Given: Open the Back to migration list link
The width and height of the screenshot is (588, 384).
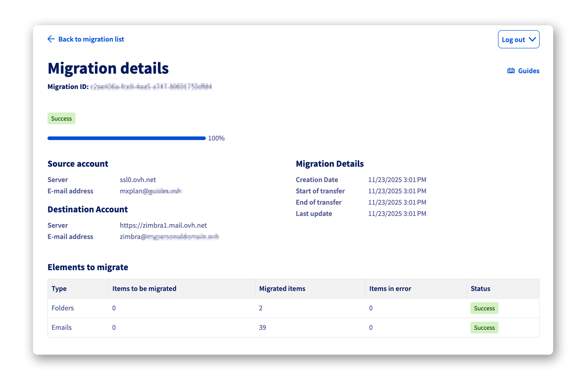Looking at the screenshot, I should click(x=91, y=39).
